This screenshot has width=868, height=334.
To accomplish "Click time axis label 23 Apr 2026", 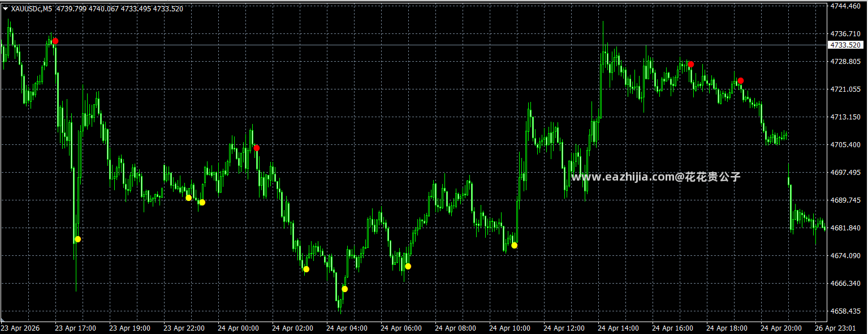I will [20, 328].
